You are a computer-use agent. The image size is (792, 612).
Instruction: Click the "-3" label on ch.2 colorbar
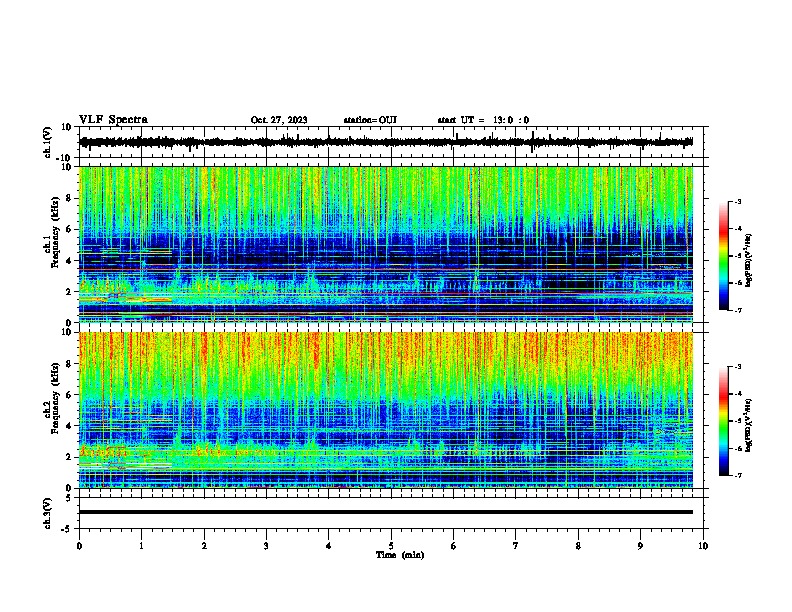click(x=737, y=367)
